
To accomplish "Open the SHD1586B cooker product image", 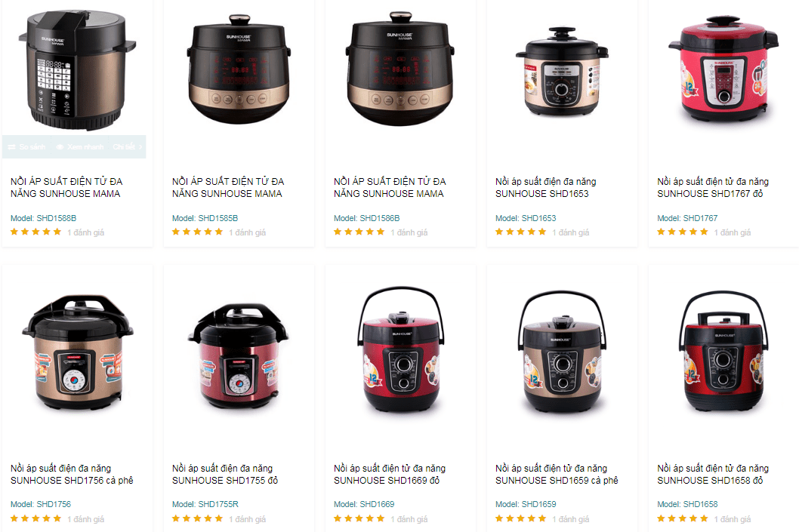I will pyautogui.click(x=400, y=68).
